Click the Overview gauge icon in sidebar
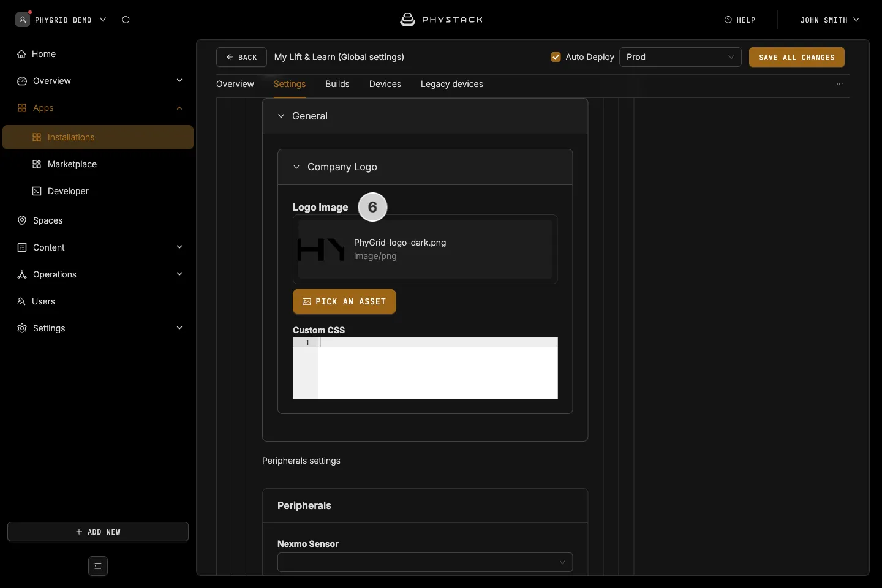This screenshot has height=588, width=882. (x=22, y=81)
